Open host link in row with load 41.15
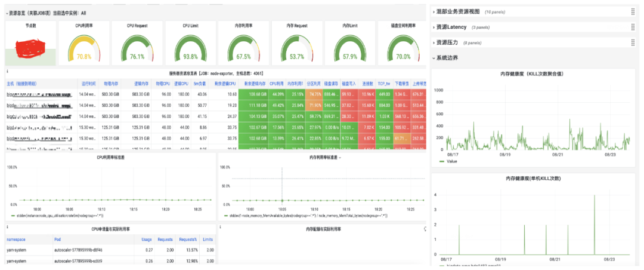Image resolution: width=644 pixels, height=270 pixels. 39,117
